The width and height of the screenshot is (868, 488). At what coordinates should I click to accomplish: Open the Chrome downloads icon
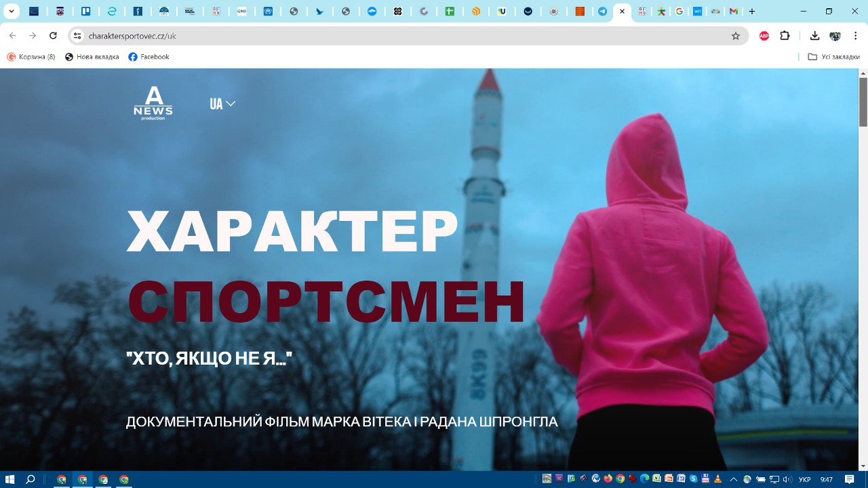[x=815, y=36]
